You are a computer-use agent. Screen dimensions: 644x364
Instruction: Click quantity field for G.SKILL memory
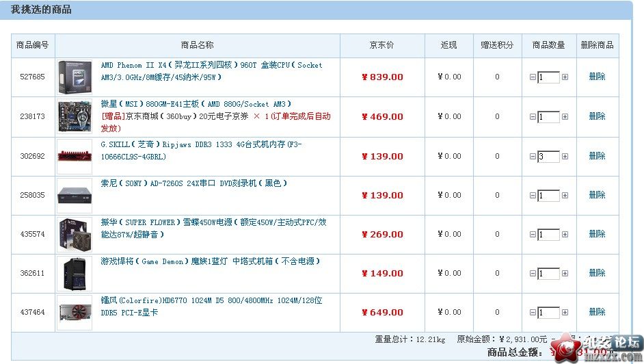click(x=548, y=157)
